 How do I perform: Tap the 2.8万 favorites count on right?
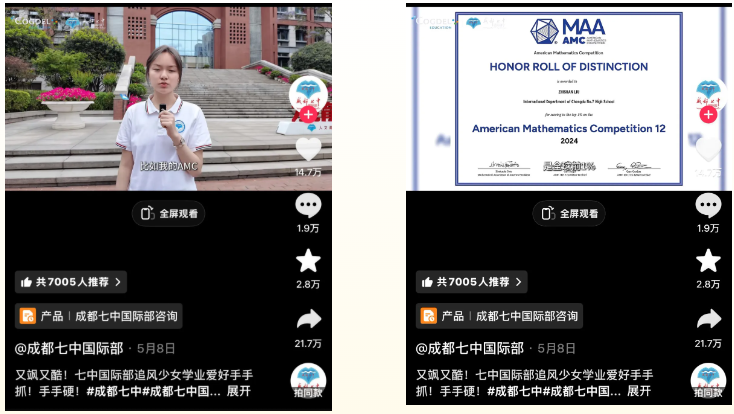point(708,284)
